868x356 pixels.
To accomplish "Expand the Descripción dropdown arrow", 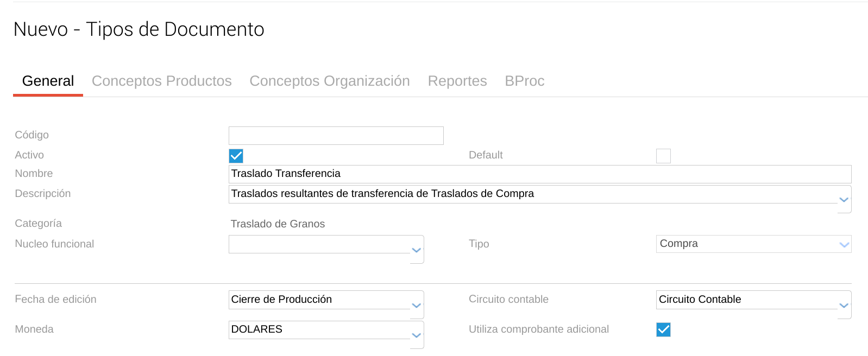I will coord(844,200).
